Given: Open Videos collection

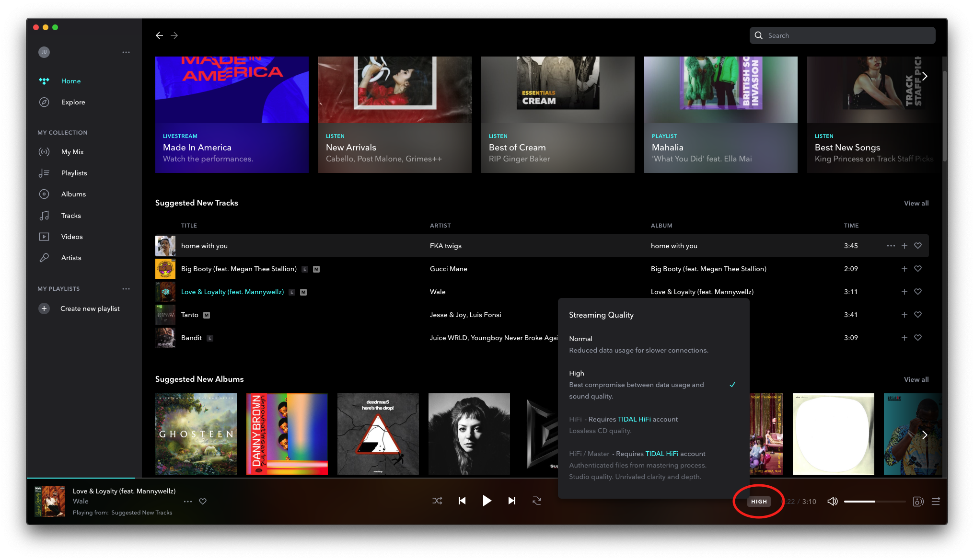Looking at the screenshot, I should [72, 237].
